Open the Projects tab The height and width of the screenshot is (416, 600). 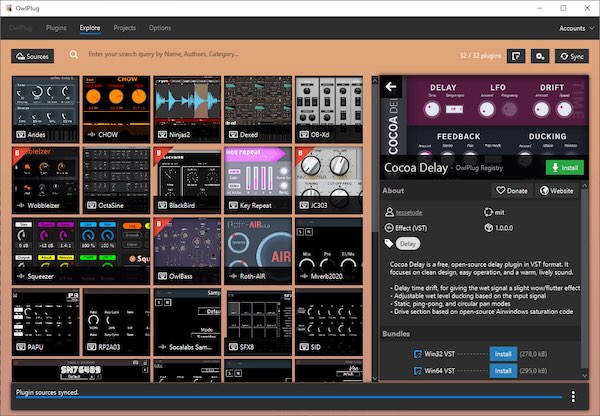[x=125, y=28]
